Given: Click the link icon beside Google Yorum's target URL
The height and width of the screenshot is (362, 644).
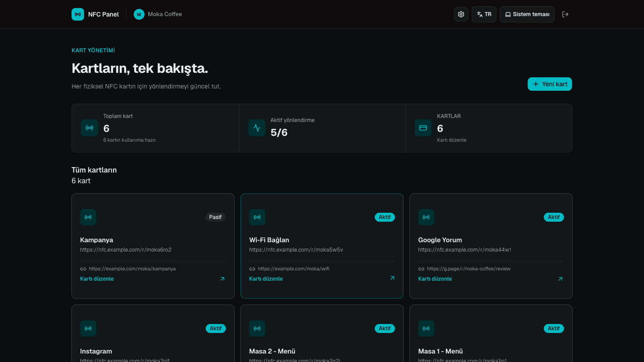Looking at the screenshot, I should 421,269.
